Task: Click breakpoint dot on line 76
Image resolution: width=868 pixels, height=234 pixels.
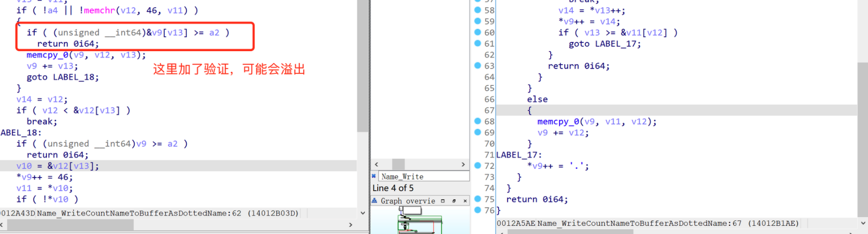Action: click(x=477, y=210)
